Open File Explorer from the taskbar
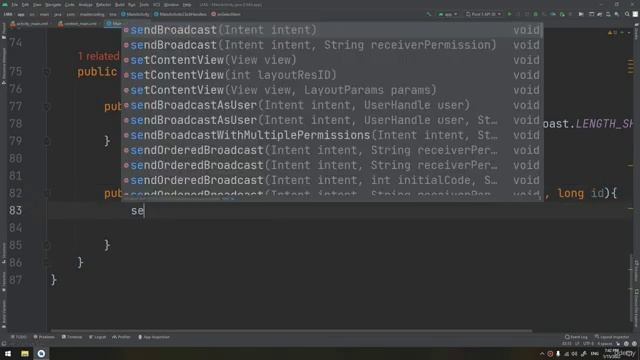Screen dimensions: 640x360 pyautogui.click(x=25, y=353)
